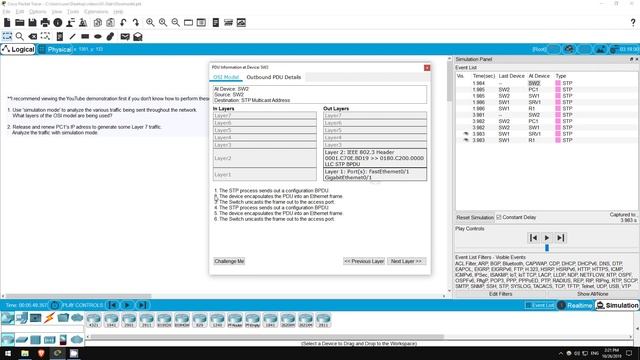Click play in the bottom bar PLAY CONTROLS

[127, 305]
